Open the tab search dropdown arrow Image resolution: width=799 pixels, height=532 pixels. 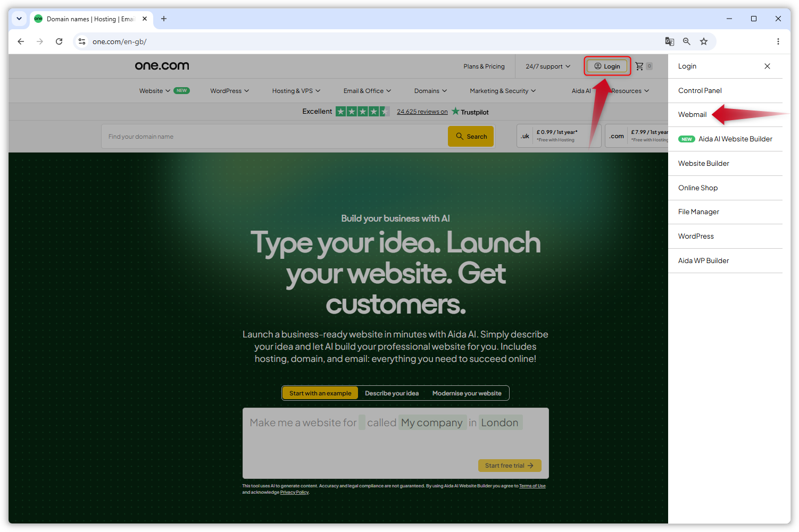click(19, 19)
